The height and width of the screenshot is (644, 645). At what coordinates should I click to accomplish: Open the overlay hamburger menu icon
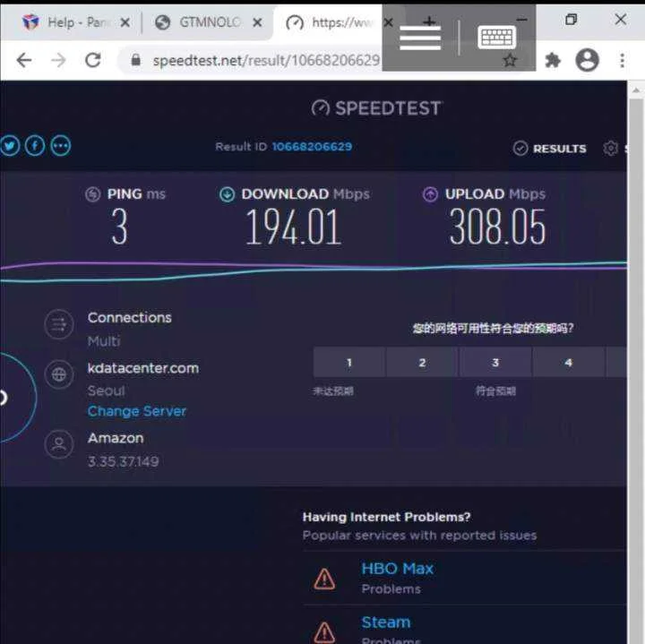pos(420,38)
